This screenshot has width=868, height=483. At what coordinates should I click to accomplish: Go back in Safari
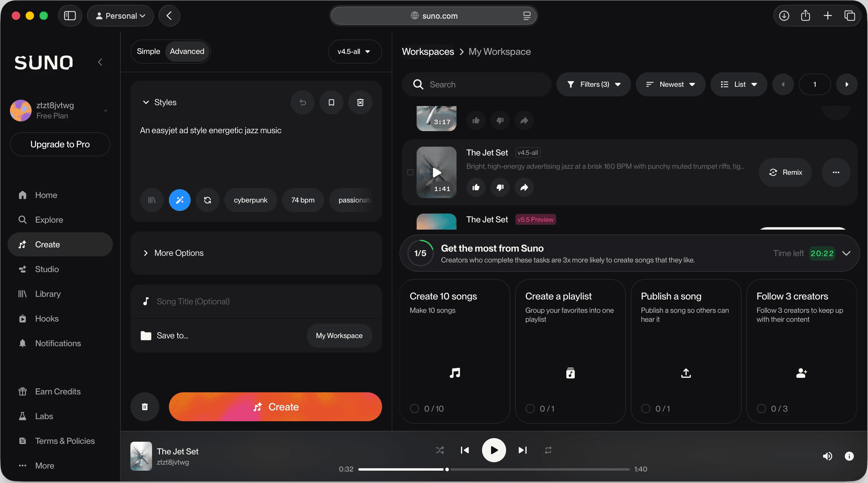(169, 15)
